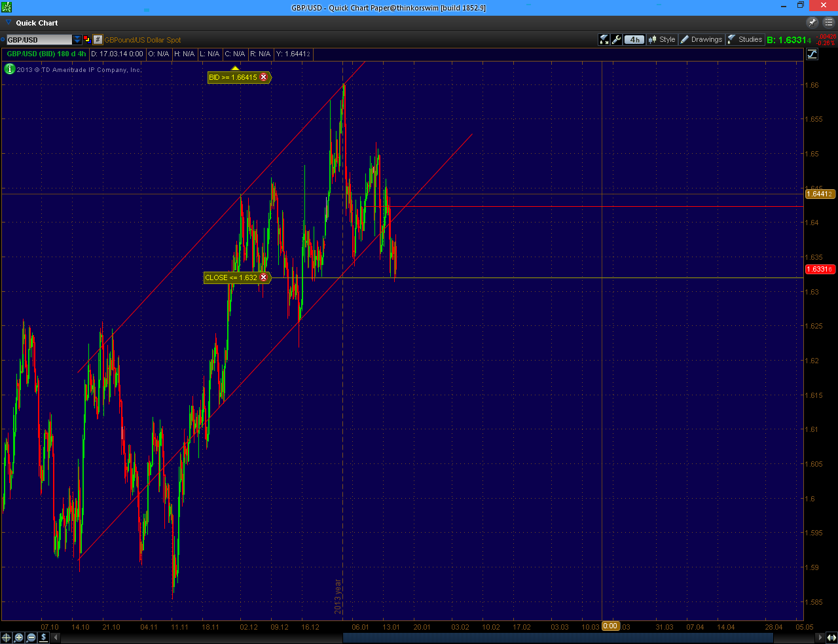Click the GBPound/US Dollar Spot description
The image size is (838, 644).
tap(143, 40)
